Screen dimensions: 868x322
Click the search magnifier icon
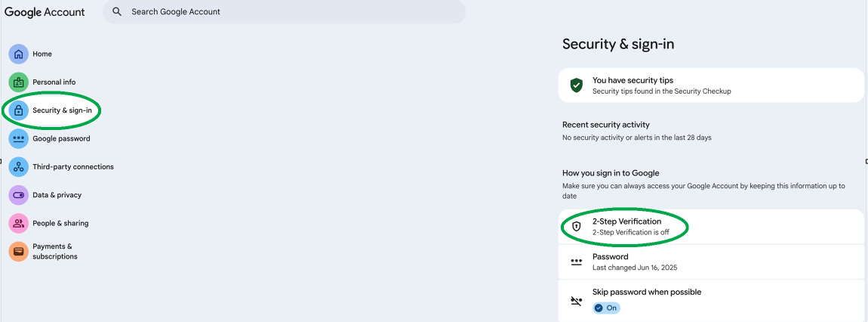click(x=117, y=12)
